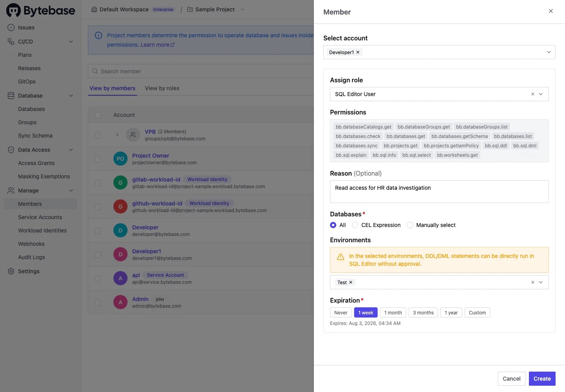This screenshot has width=565, height=392.
Task: Collapse the Database sidebar section
Action: [x=71, y=96]
